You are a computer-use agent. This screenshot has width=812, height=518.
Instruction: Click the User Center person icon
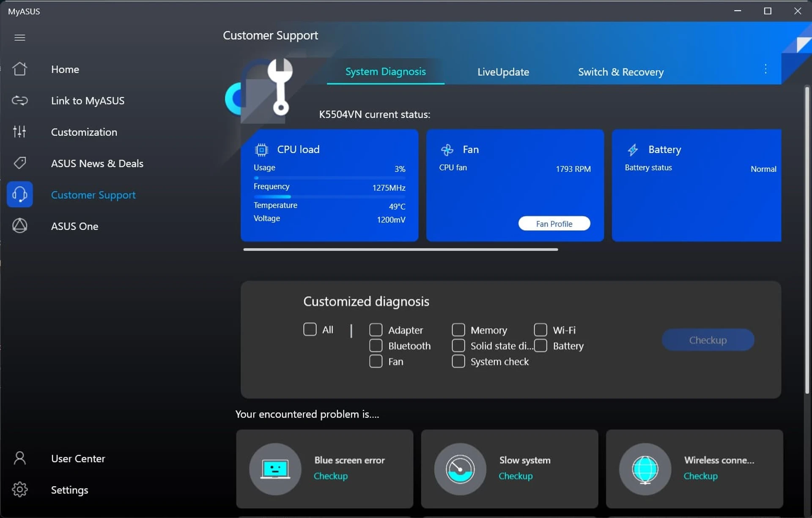[x=19, y=458]
